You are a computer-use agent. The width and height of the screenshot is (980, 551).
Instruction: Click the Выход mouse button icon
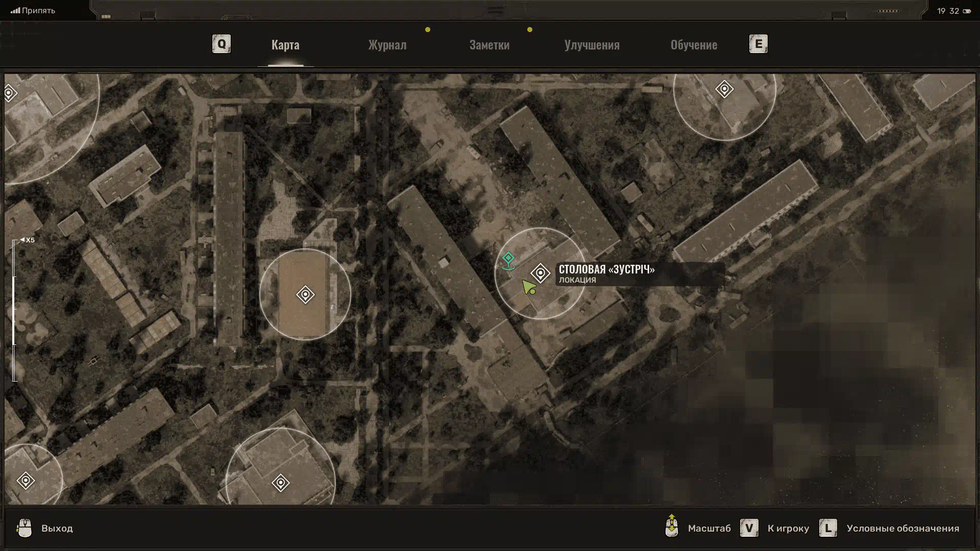[x=24, y=528]
